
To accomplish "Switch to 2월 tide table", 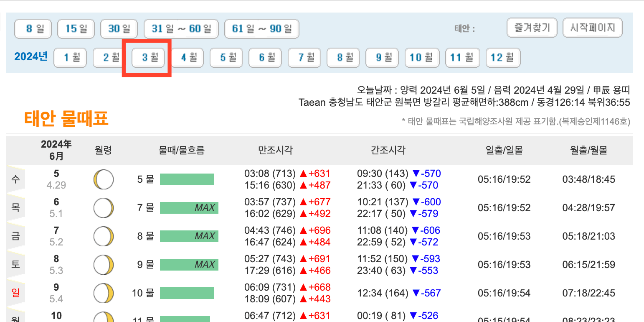I will coord(109,58).
